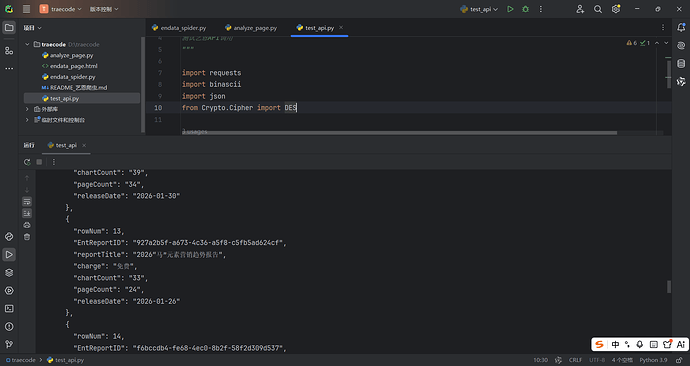Close the test_api run tab

pyautogui.click(x=84, y=145)
